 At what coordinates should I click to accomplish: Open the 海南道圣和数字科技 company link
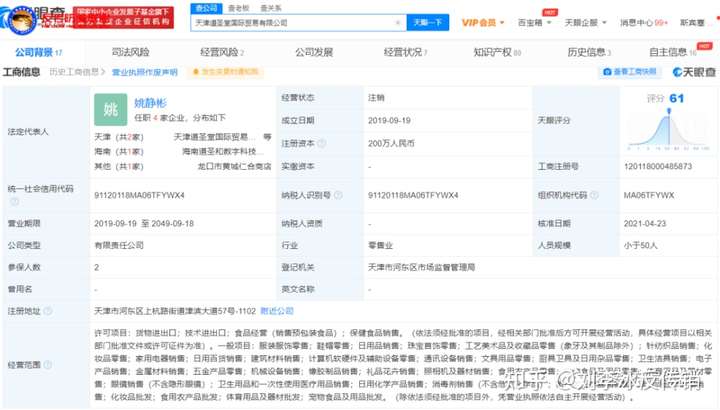click(223, 152)
